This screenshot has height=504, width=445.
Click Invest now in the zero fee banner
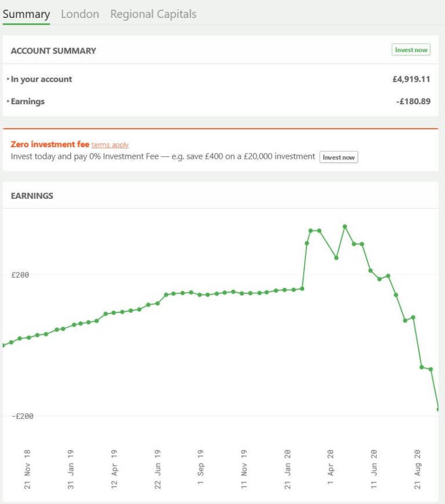coord(338,157)
